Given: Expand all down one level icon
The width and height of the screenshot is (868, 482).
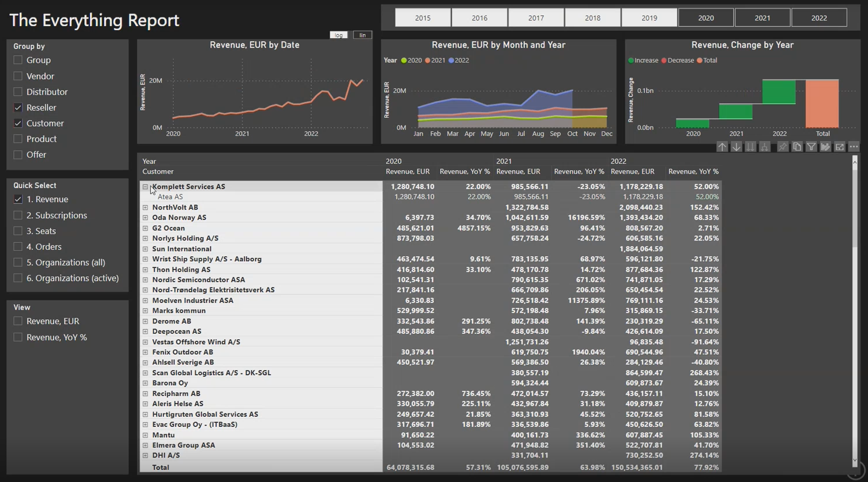Looking at the screenshot, I should click(x=765, y=148).
